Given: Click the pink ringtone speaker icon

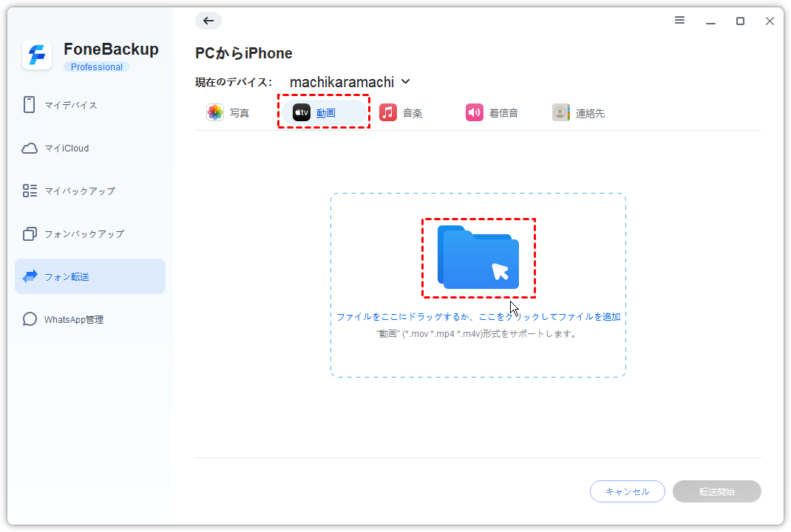Looking at the screenshot, I should pos(474,112).
